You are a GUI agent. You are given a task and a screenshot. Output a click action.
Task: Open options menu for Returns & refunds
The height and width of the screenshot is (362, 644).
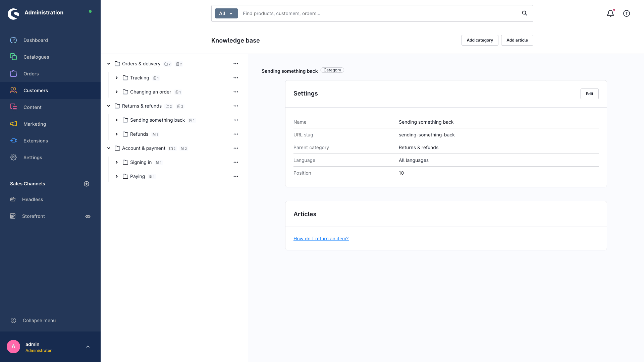236,106
